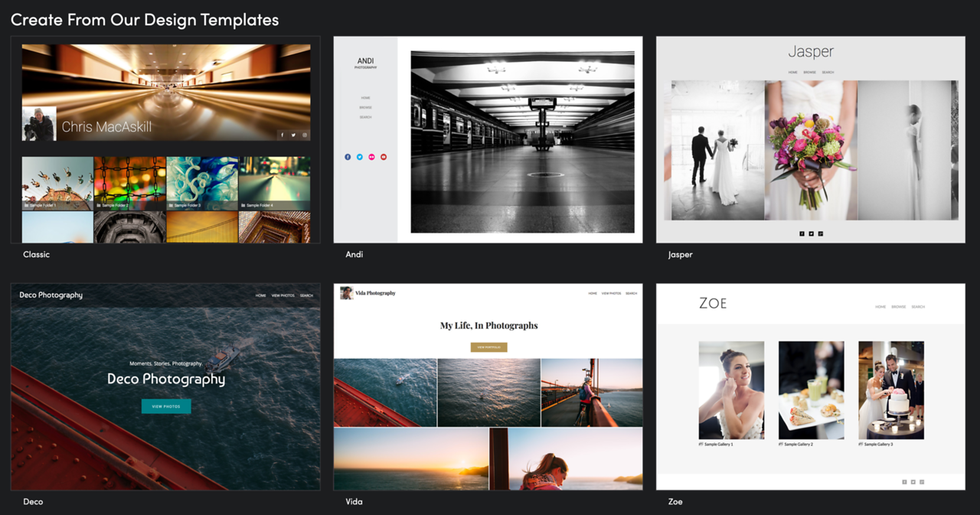980x515 pixels.
Task: Open Sample Gallery 2 food photo in Zoe
Action: (812, 390)
